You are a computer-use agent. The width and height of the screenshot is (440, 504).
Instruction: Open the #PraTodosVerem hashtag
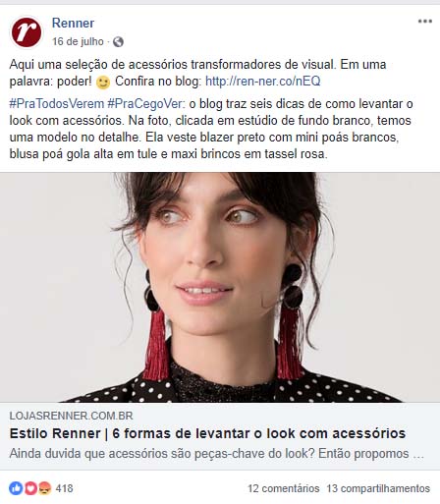(57, 104)
